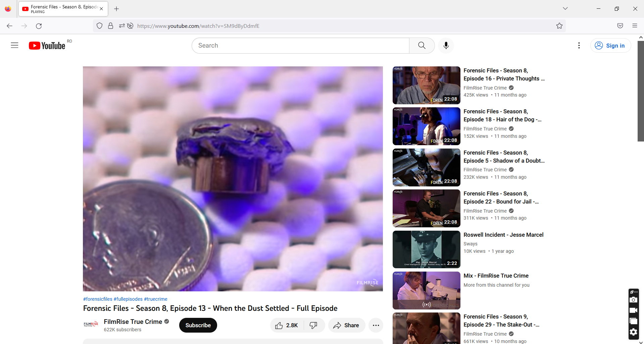Bookmark this page using the star
Viewport: 644px width, 344px height.
click(x=559, y=25)
